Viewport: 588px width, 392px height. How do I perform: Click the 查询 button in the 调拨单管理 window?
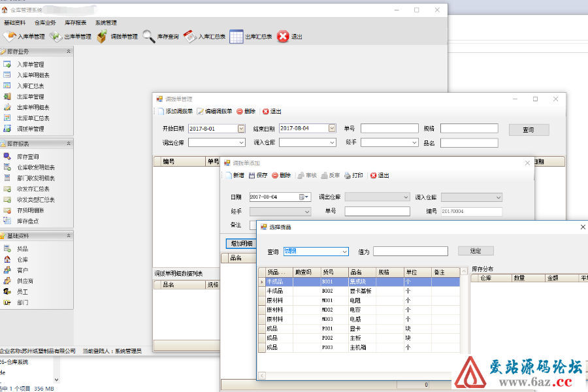[x=529, y=130]
